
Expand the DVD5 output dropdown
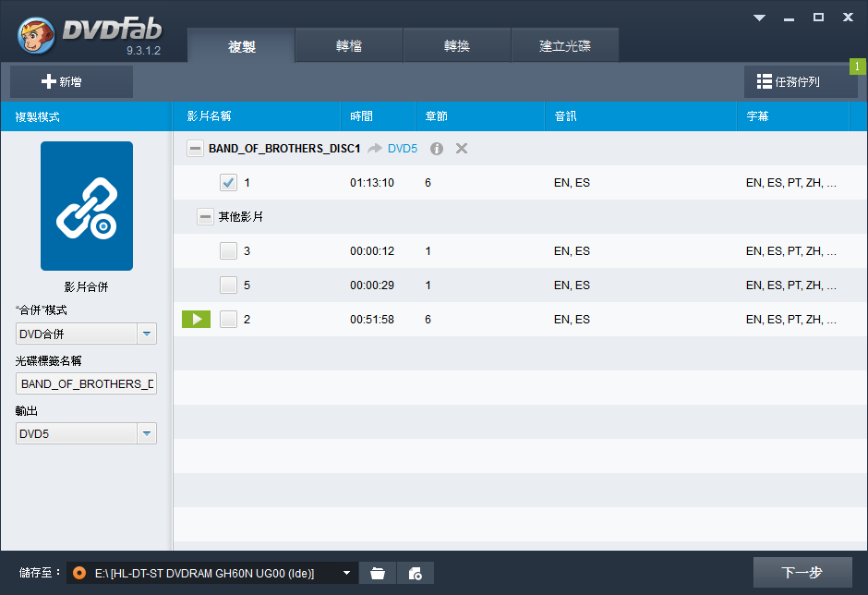(147, 434)
